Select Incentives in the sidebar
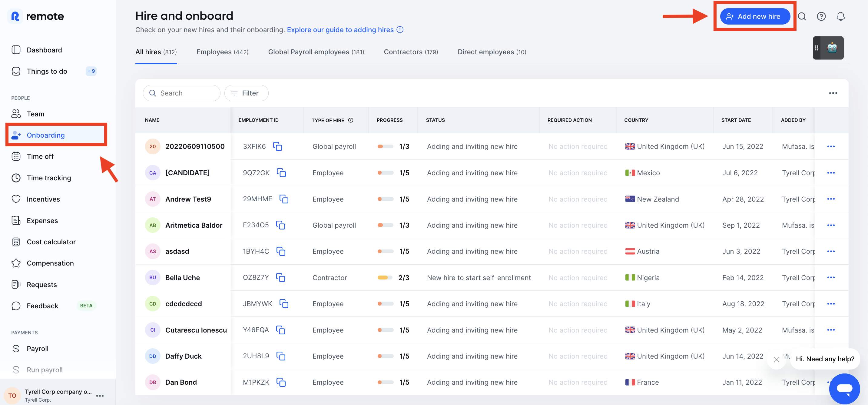Screen dimensions: 868x405 44,199
